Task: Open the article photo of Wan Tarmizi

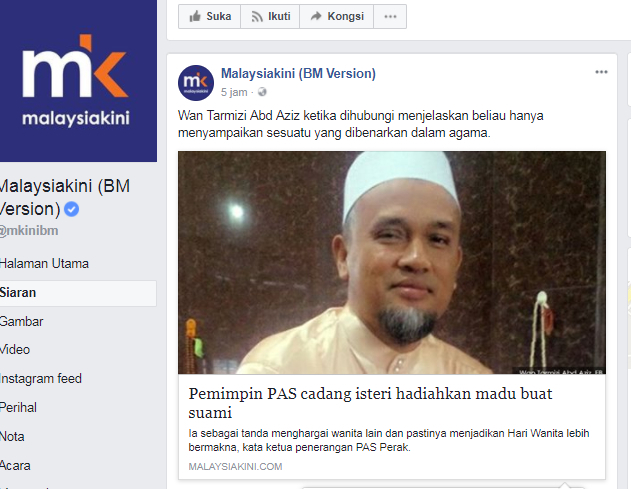Action: coord(392,263)
